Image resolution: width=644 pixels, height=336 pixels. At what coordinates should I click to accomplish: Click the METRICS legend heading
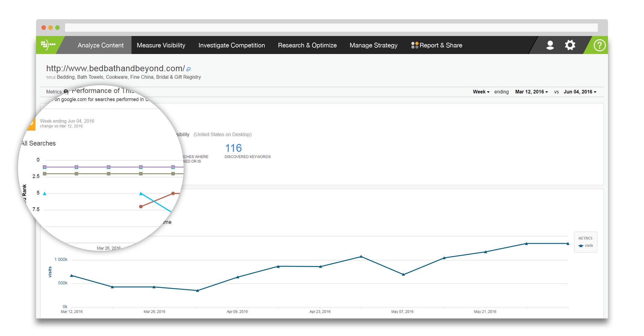coord(585,238)
